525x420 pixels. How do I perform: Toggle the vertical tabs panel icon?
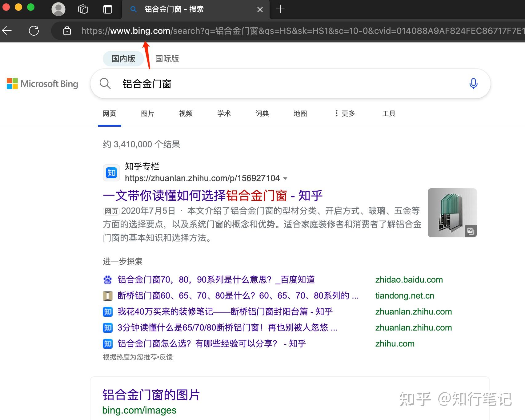108,9
